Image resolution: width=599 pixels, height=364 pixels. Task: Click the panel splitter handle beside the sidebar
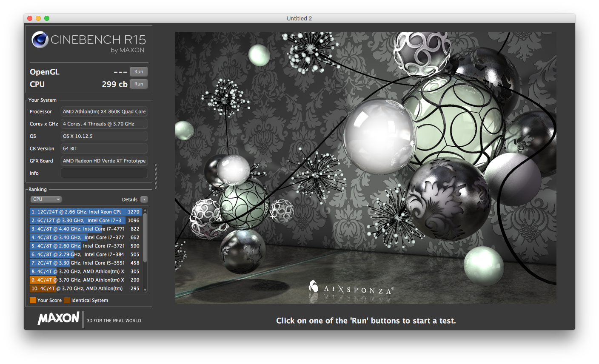(x=156, y=176)
